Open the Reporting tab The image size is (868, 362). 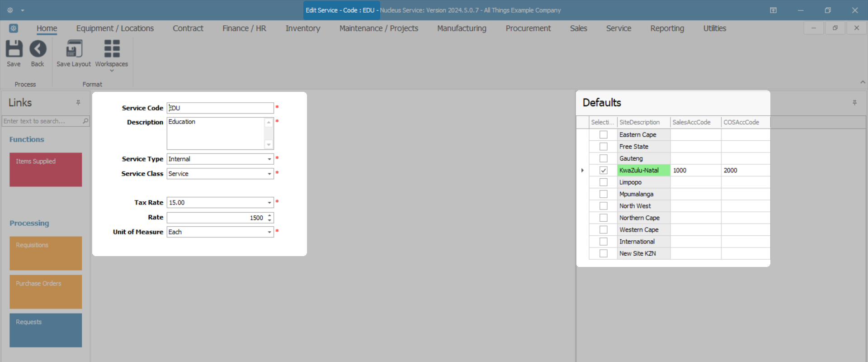point(667,28)
